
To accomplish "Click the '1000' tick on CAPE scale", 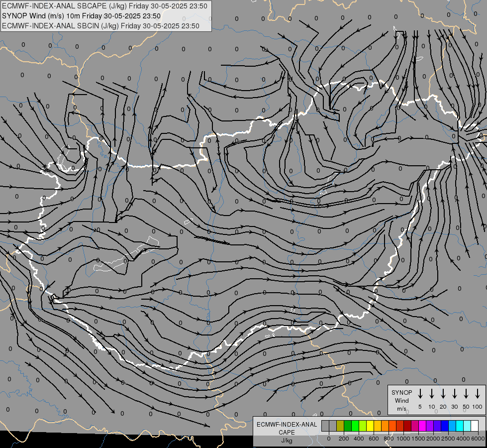I will [x=403, y=439].
